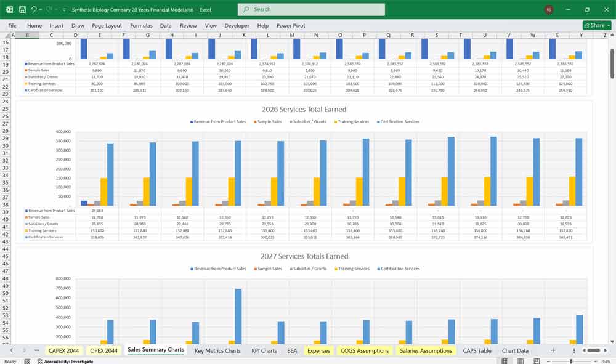Click the sheet navigation arrow
616x364 pixels.
click(12, 350)
